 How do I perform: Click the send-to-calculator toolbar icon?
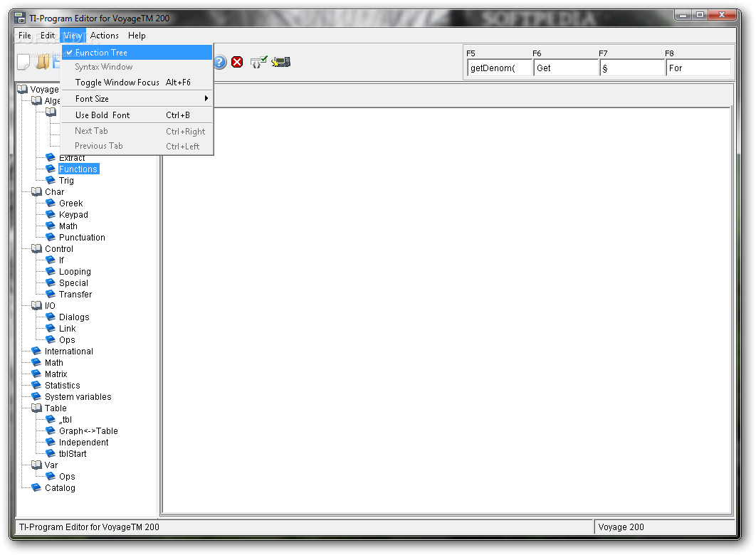(280, 62)
